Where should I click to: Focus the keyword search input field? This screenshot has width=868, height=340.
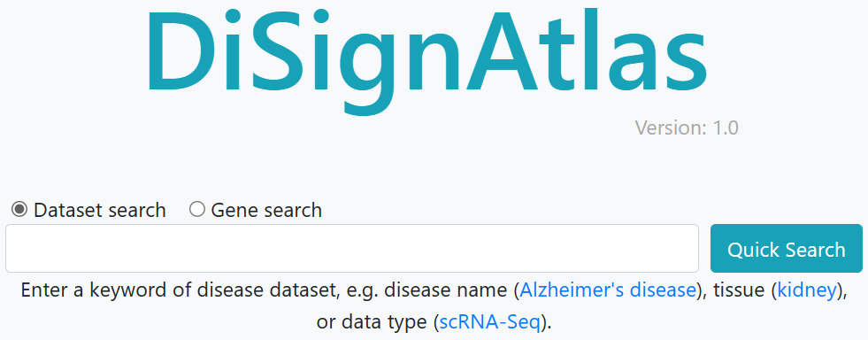pyautogui.click(x=352, y=248)
